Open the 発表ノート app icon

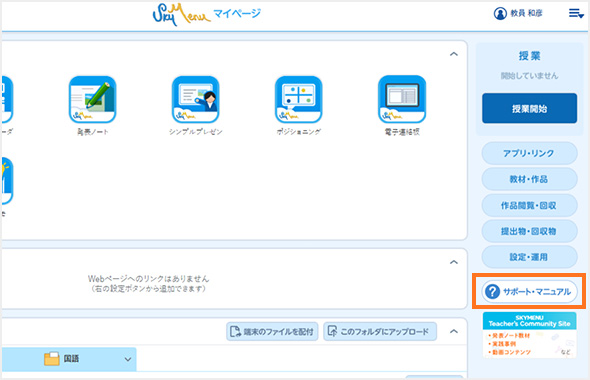coord(93,99)
